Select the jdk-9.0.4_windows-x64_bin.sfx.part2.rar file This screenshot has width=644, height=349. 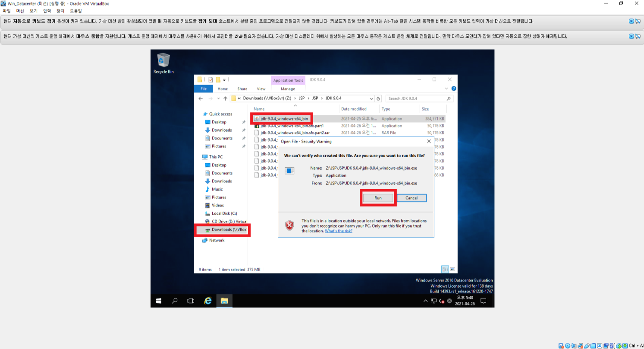[x=295, y=133]
